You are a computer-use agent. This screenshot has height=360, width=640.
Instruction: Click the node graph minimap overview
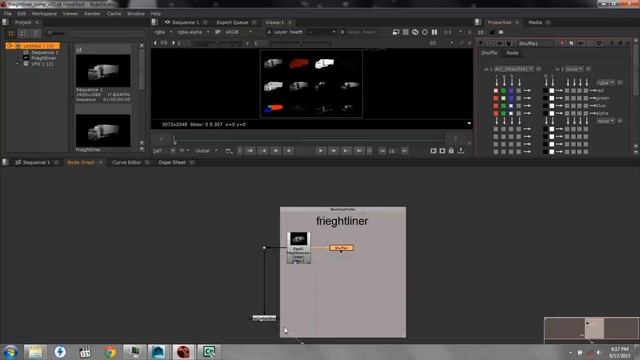[591, 330]
